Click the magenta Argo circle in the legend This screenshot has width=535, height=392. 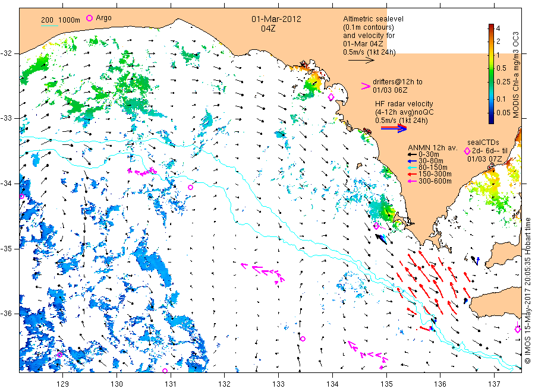(x=89, y=18)
